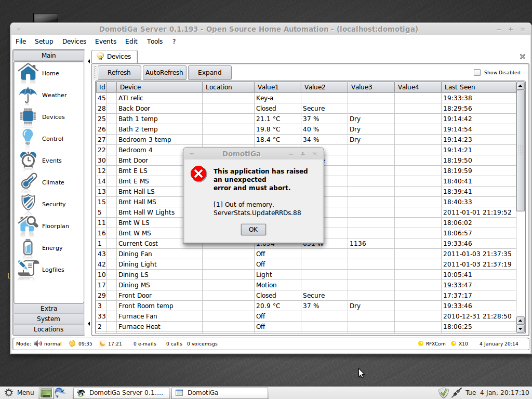Open the Home icon in Main sidebar
The image size is (532, 399).
(28, 73)
